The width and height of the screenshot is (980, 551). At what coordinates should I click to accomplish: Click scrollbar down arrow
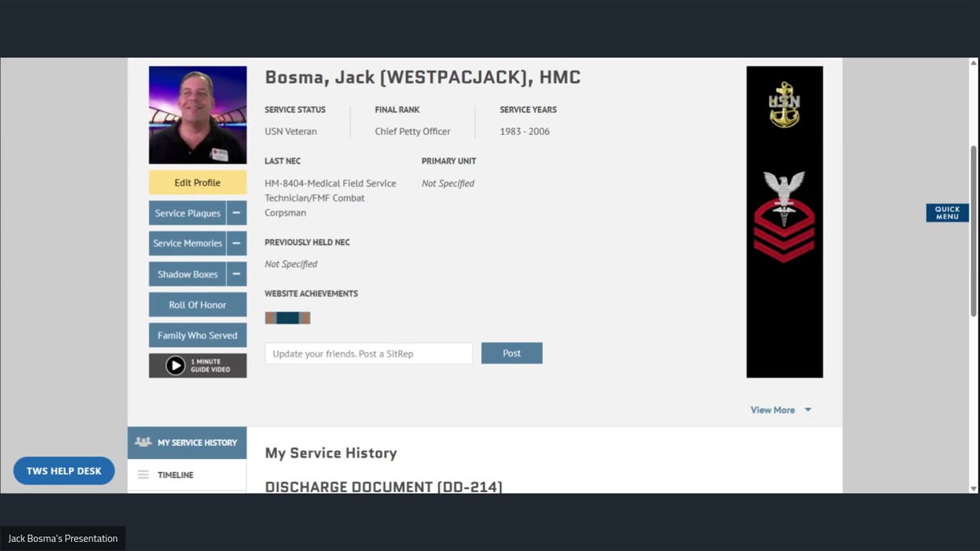coord(974,488)
